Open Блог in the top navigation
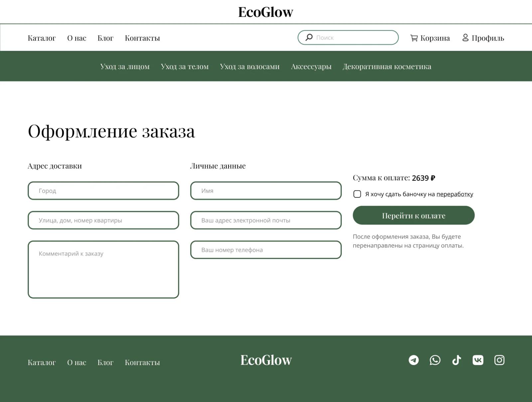Image resolution: width=532 pixels, height=402 pixels. click(x=105, y=38)
